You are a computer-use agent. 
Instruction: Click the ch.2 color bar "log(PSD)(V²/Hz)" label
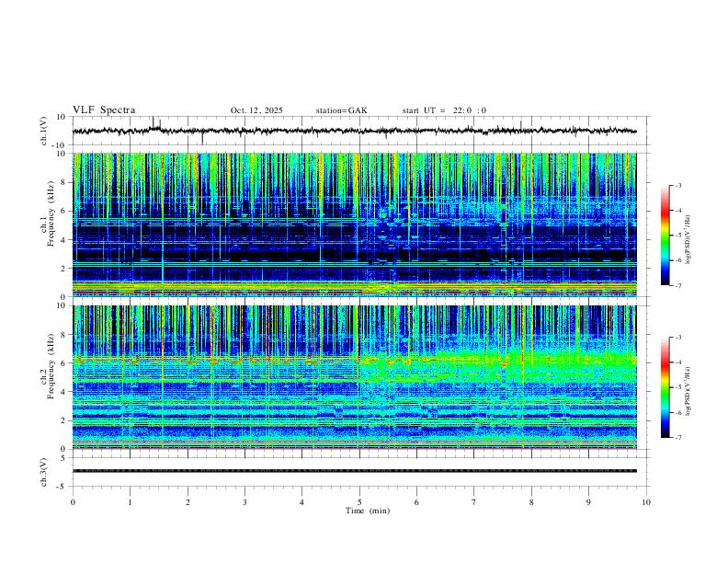point(688,391)
